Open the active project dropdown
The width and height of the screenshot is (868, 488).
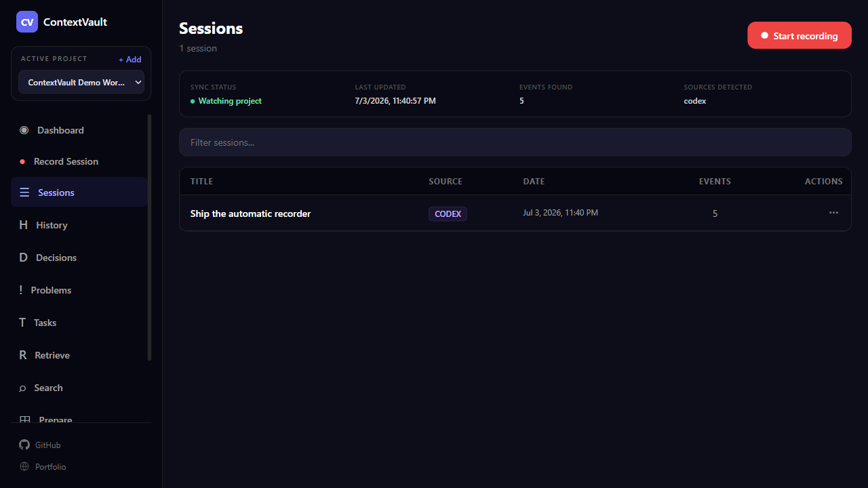point(81,82)
